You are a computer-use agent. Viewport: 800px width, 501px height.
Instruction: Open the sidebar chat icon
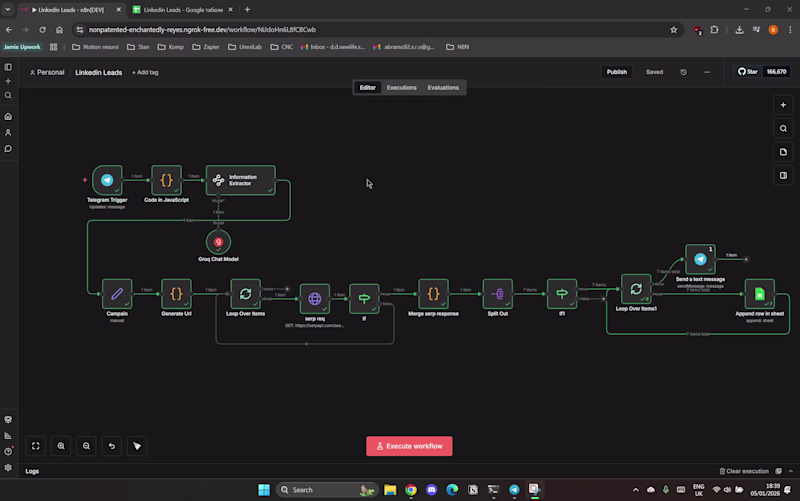pyautogui.click(x=8, y=149)
